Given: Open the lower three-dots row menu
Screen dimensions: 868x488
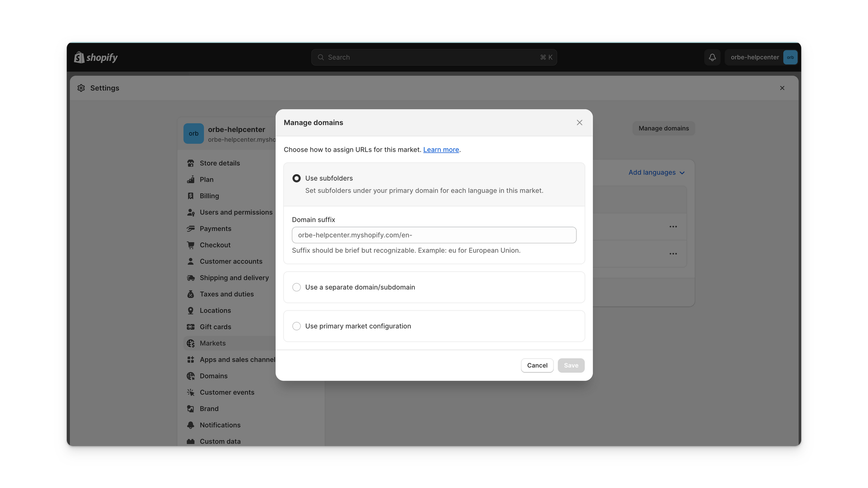Looking at the screenshot, I should click(x=673, y=254).
